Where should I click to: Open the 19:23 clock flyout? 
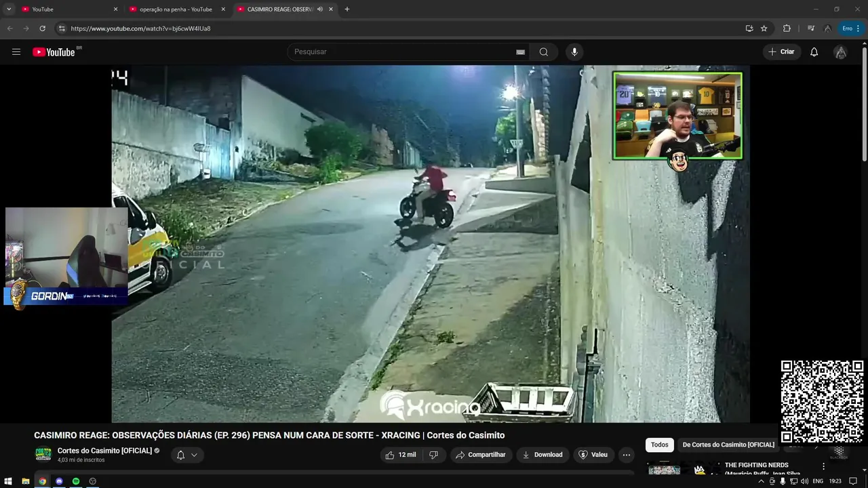click(835, 481)
